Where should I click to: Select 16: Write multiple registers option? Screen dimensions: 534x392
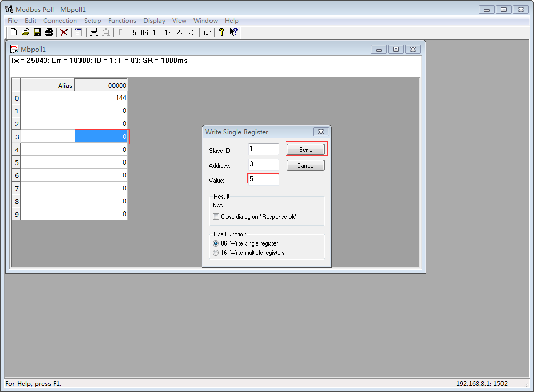tap(216, 253)
